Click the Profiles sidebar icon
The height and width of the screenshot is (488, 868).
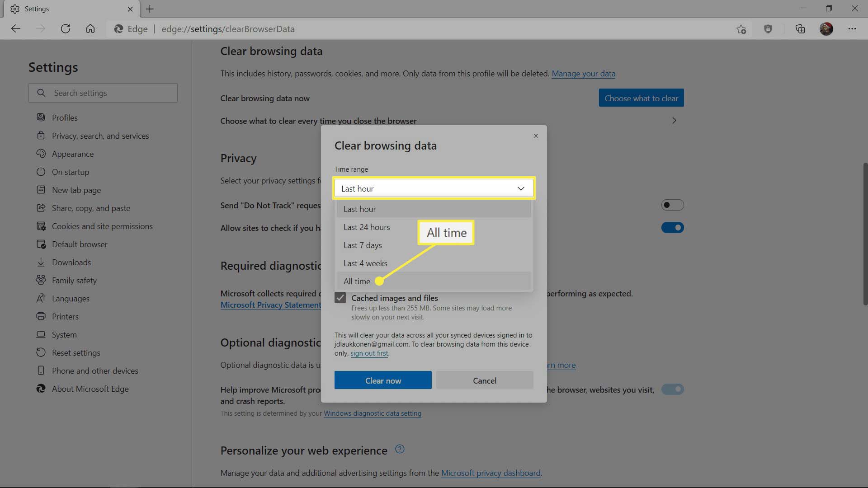point(41,117)
